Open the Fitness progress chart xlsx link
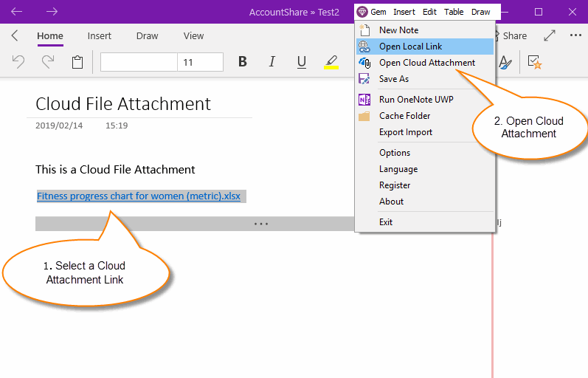588x378 pixels. point(139,196)
